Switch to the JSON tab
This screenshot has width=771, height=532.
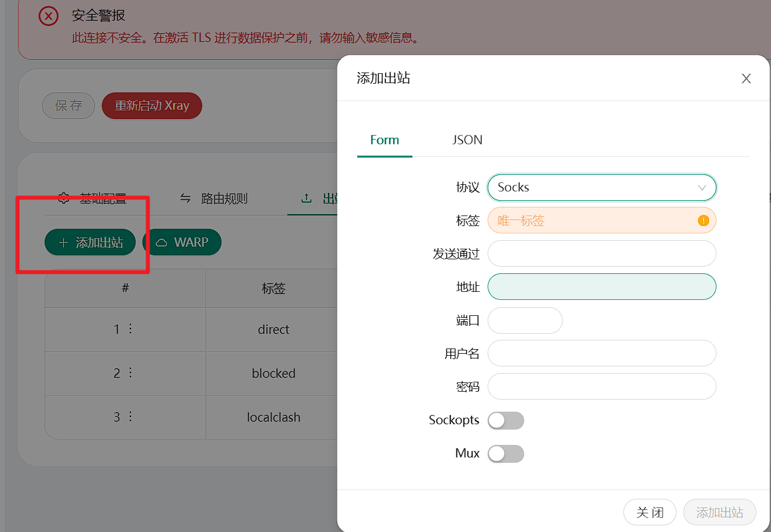click(x=467, y=140)
